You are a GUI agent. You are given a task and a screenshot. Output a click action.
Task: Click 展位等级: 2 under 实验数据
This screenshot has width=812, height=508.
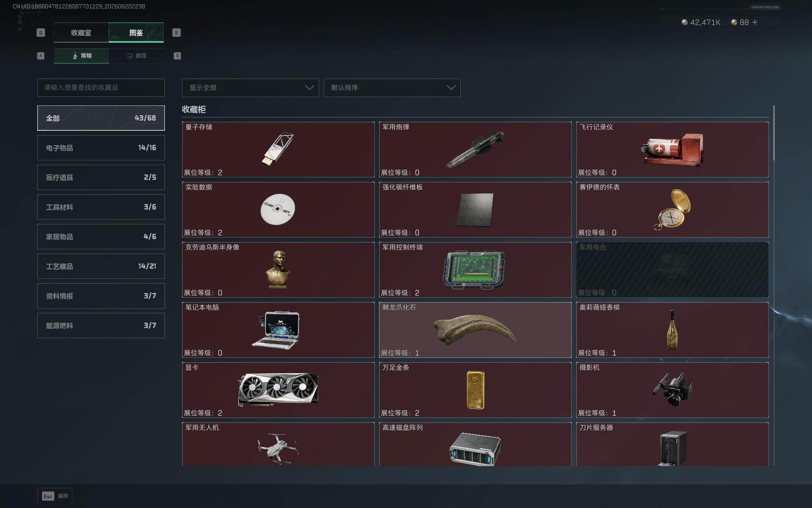click(x=203, y=233)
